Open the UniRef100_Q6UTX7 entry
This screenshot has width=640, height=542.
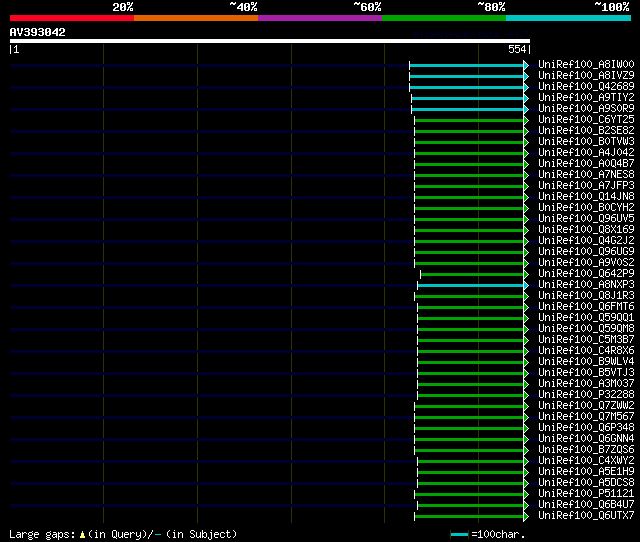[x=586, y=516]
